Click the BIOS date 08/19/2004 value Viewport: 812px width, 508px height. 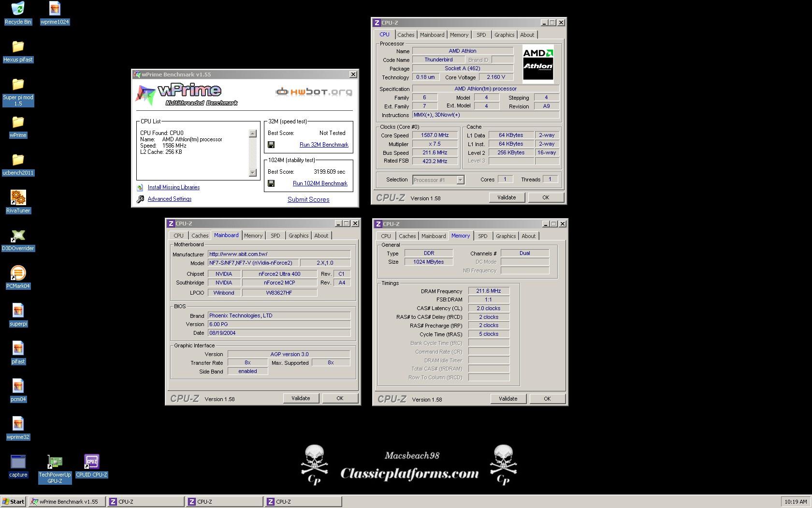click(279, 333)
